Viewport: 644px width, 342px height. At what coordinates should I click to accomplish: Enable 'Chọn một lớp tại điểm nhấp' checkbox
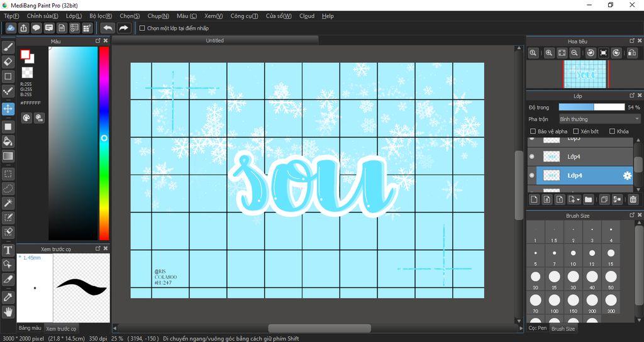tap(142, 28)
